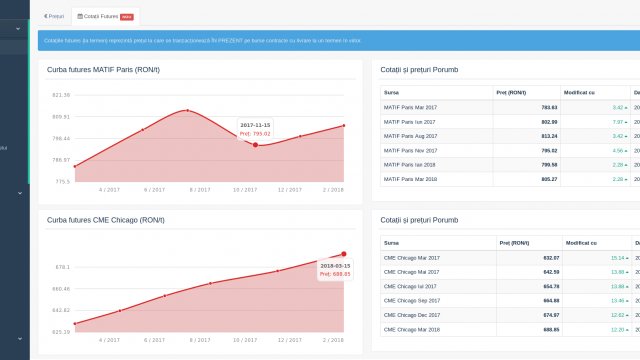Image resolution: width=640 pixels, height=360 pixels.
Task: Click the first data point on CME Chicago curve
Action: 75,324
